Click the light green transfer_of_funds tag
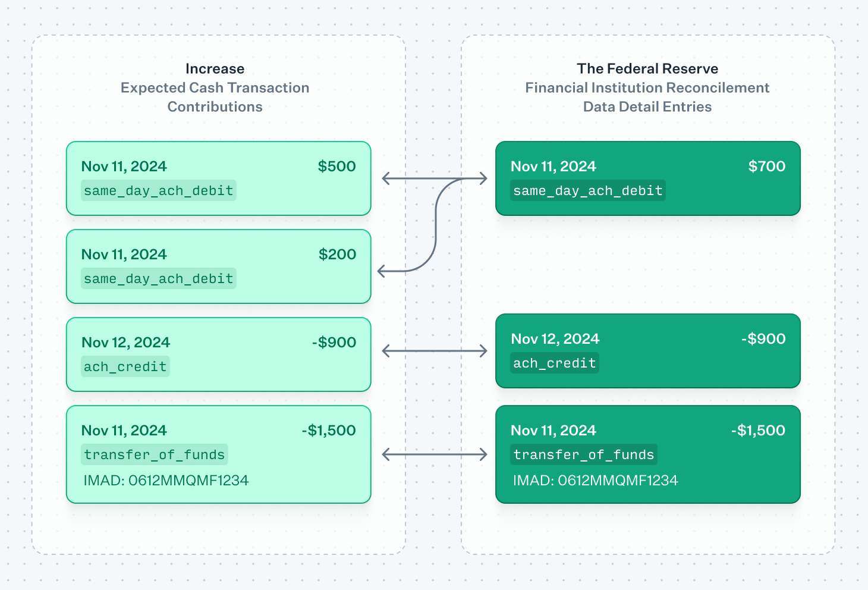 point(154,454)
